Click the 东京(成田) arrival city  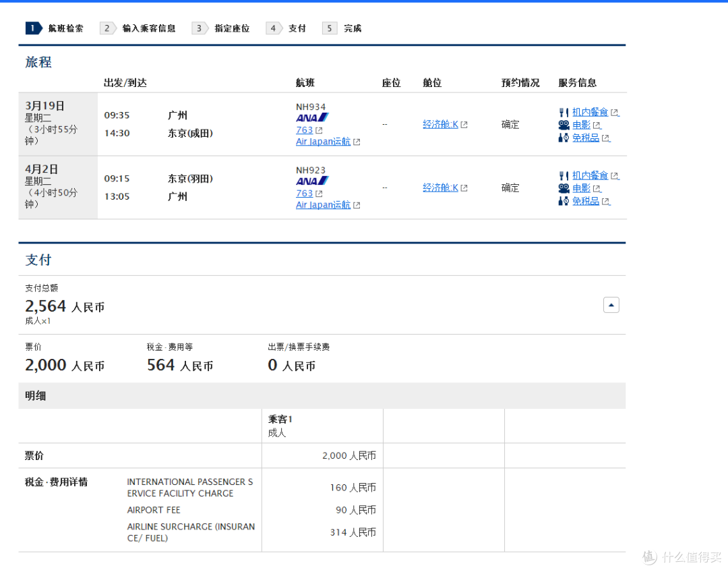pyautogui.click(x=190, y=134)
